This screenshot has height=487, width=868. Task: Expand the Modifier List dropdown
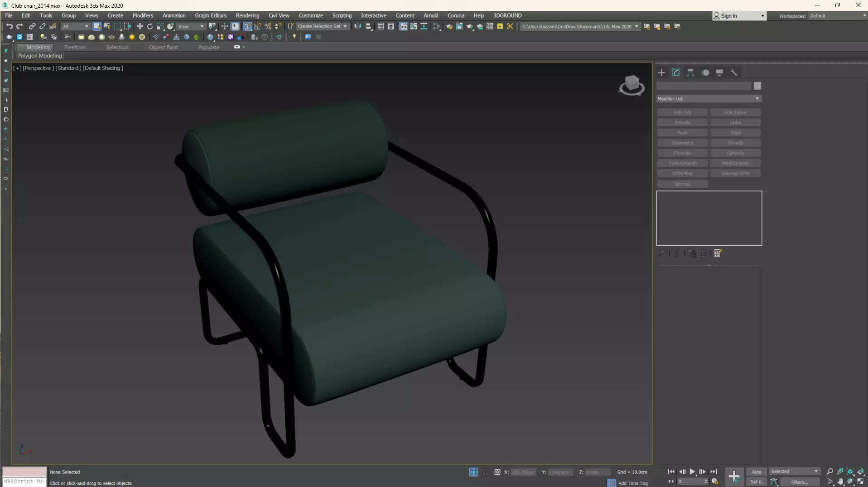coord(709,99)
